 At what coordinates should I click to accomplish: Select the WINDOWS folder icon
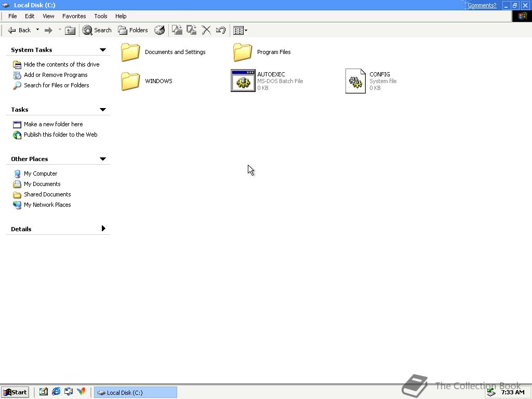[x=130, y=81]
